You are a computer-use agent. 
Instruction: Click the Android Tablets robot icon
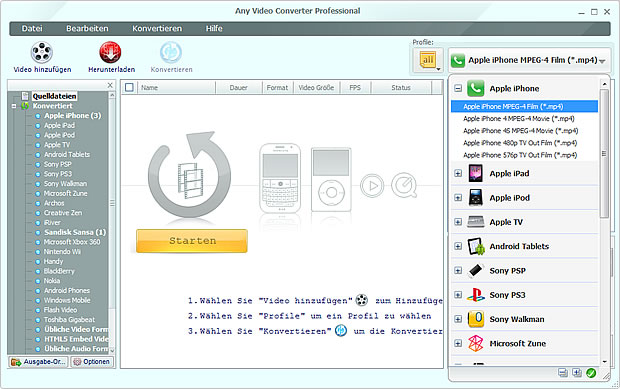click(476, 246)
